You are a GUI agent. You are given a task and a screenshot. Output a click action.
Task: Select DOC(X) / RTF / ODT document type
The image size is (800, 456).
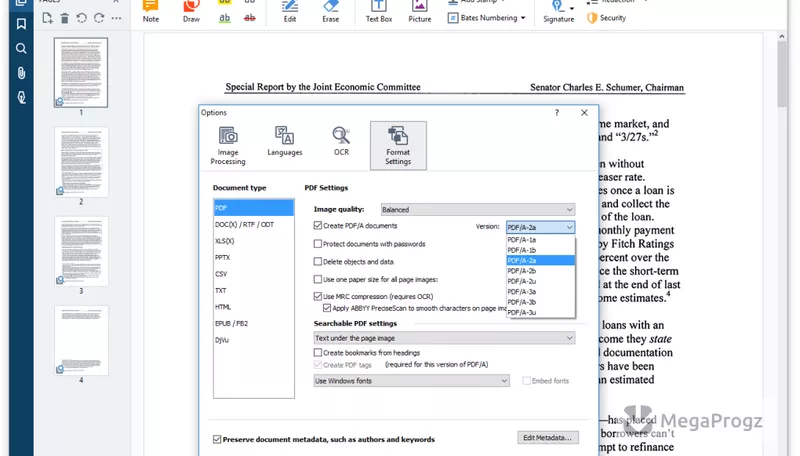pyautogui.click(x=254, y=224)
